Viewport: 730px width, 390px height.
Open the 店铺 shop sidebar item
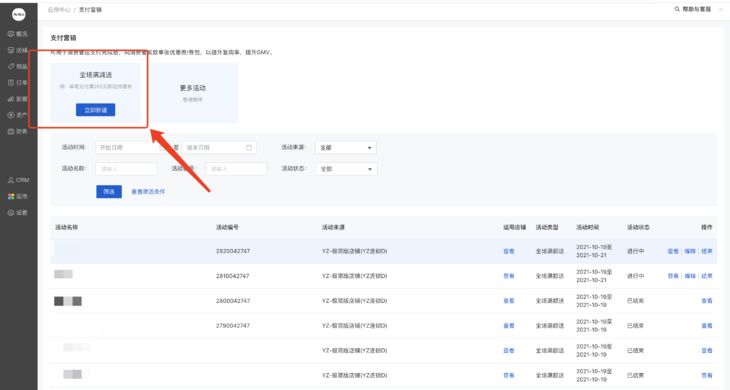[18, 50]
